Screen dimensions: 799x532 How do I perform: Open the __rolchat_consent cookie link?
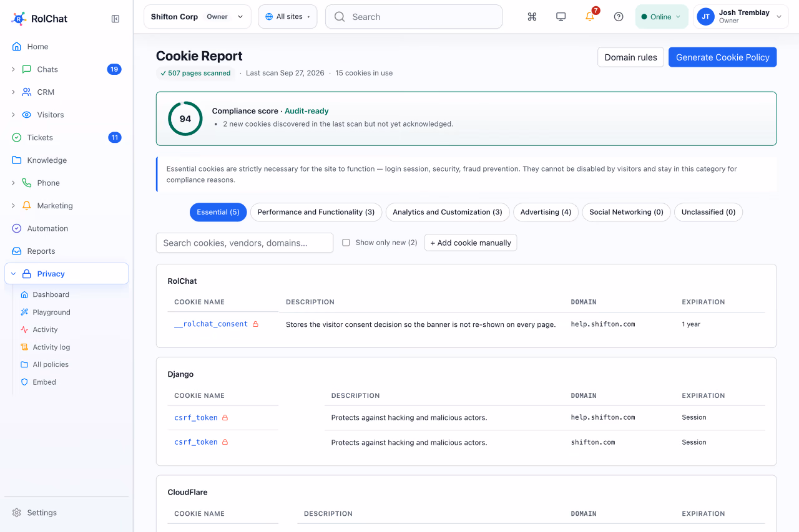tap(211, 324)
